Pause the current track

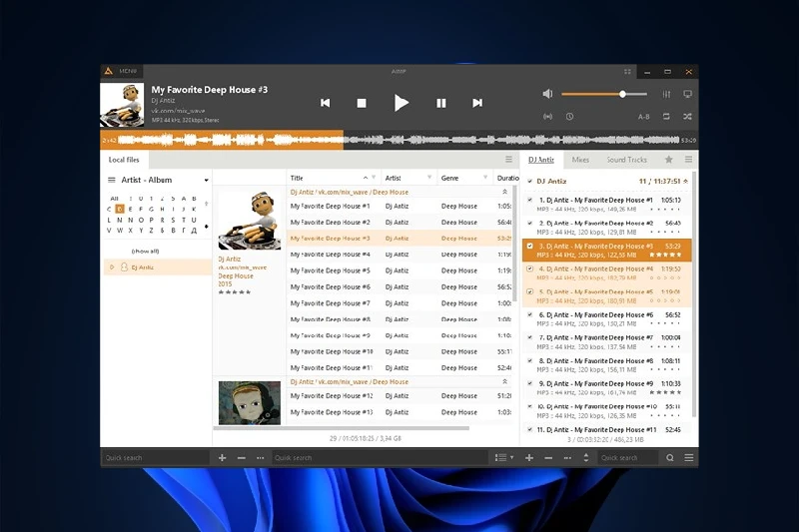[x=441, y=103]
